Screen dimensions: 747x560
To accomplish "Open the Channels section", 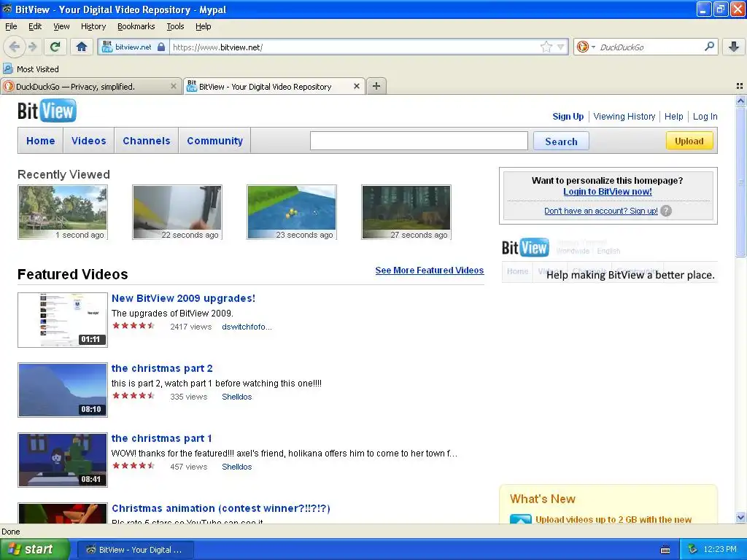I will [146, 141].
